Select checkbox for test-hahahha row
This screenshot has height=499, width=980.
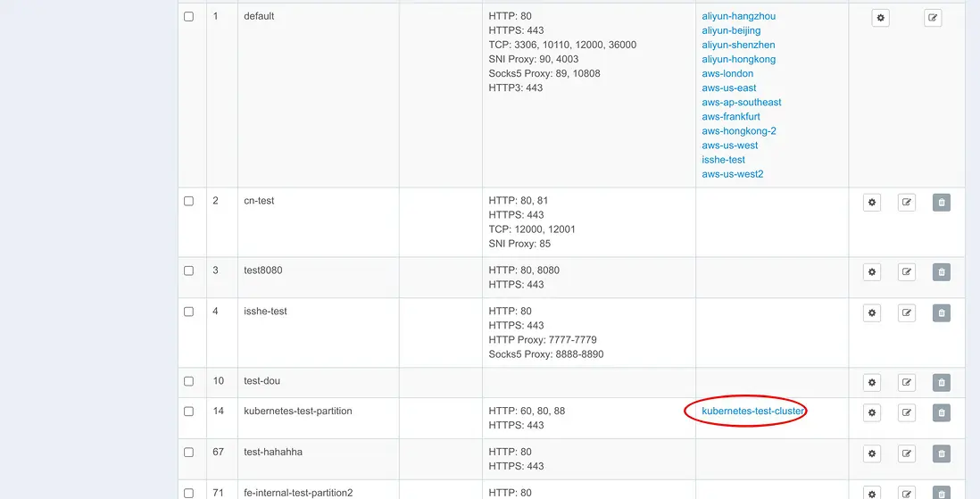click(x=188, y=452)
